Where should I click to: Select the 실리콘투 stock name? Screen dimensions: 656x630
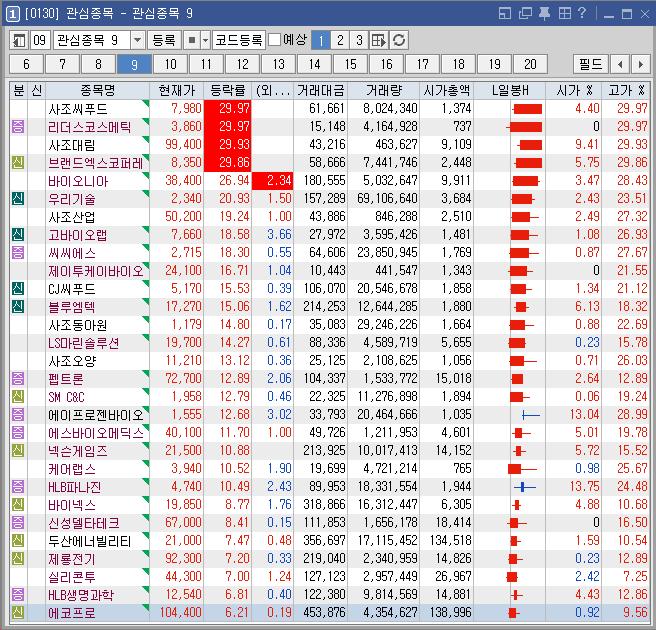pos(72,577)
